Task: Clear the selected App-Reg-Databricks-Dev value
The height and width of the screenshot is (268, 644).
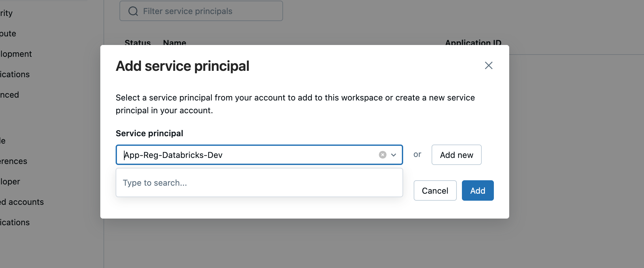Action: point(382,155)
